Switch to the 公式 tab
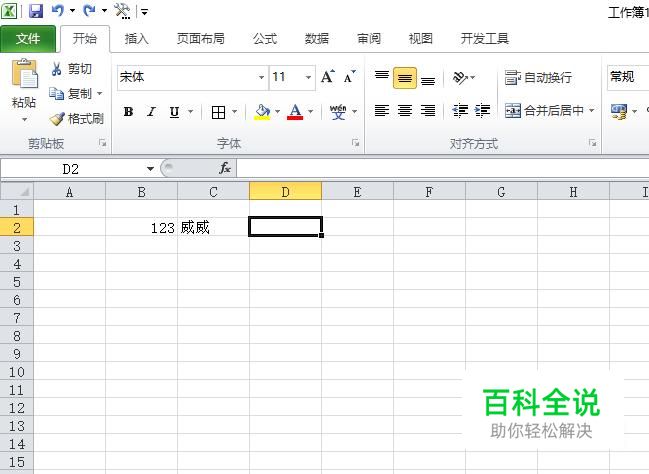The height and width of the screenshot is (474, 649). click(265, 39)
